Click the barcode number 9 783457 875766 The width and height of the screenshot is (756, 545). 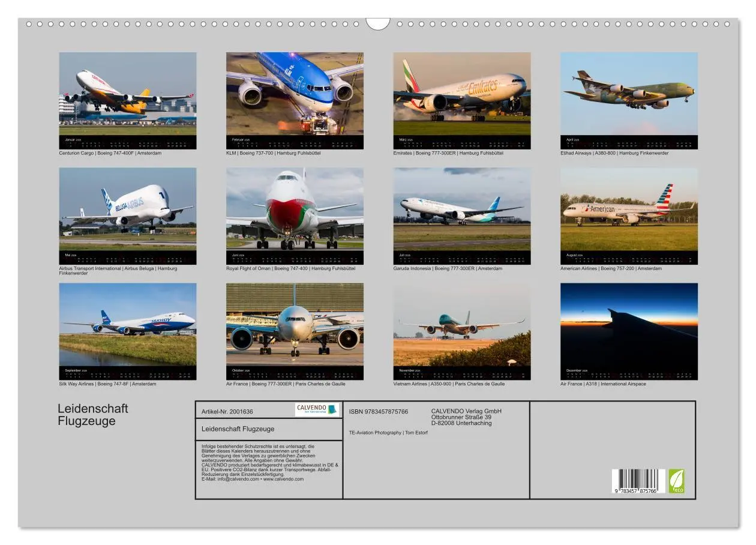(x=635, y=491)
